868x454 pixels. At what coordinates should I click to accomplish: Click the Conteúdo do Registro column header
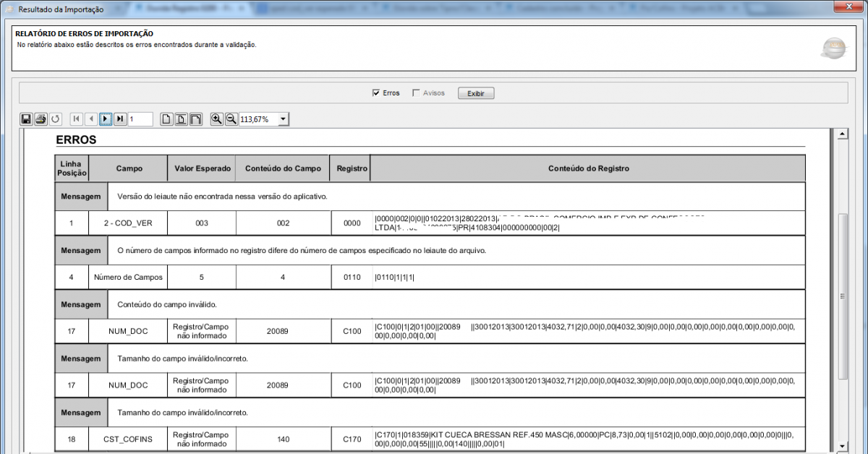pyautogui.click(x=588, y=168)
